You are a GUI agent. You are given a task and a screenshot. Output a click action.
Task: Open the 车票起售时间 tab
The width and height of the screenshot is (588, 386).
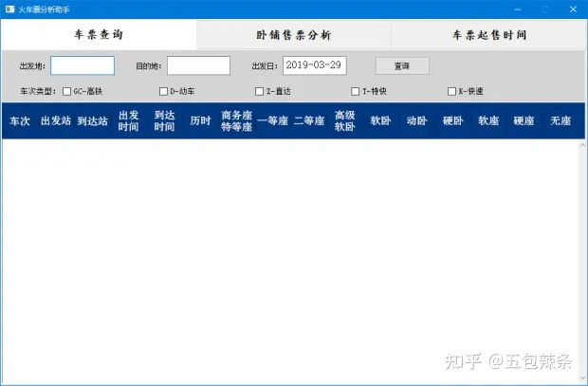click(489, 35)
